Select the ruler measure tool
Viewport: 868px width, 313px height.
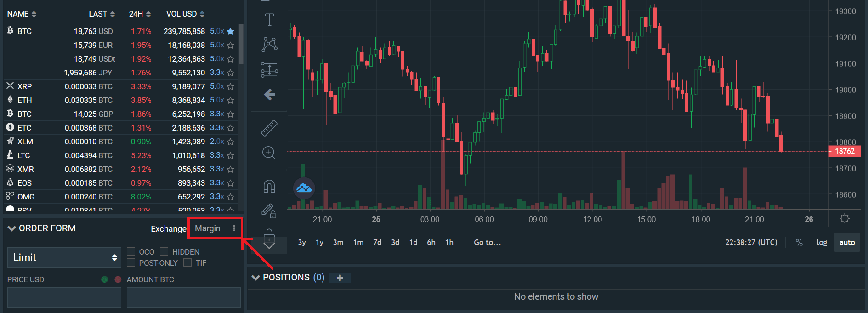269,128
